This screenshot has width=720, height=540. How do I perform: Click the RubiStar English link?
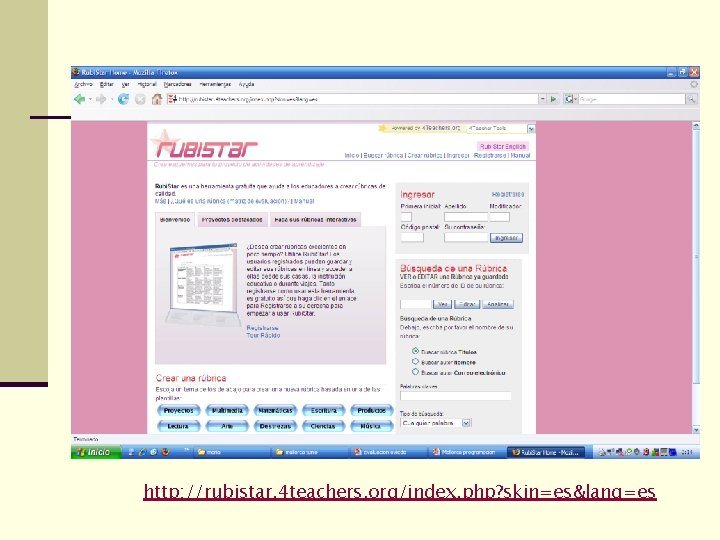(502, 146)
